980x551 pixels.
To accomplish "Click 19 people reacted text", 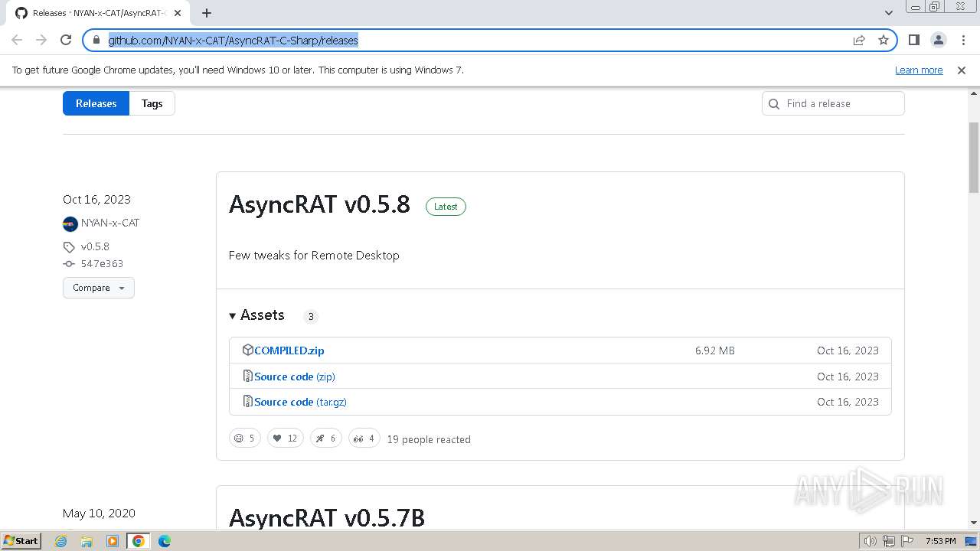I will point(429,439).
